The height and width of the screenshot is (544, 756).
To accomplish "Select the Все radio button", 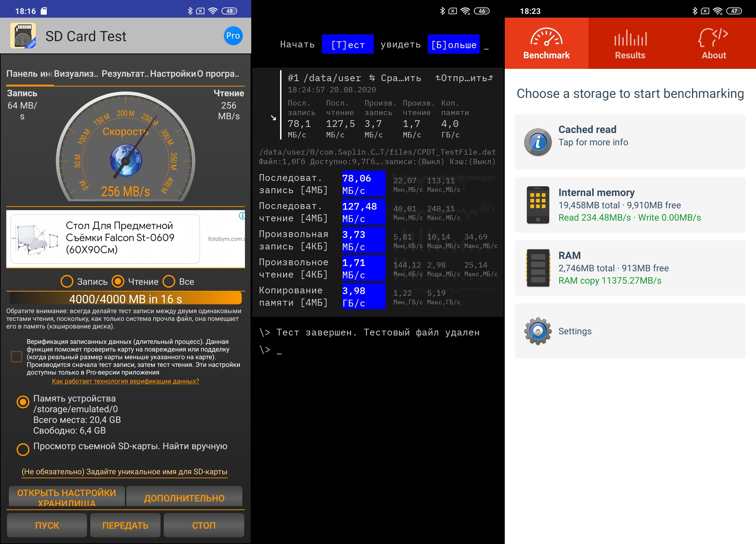I will [x=169, y=282].
